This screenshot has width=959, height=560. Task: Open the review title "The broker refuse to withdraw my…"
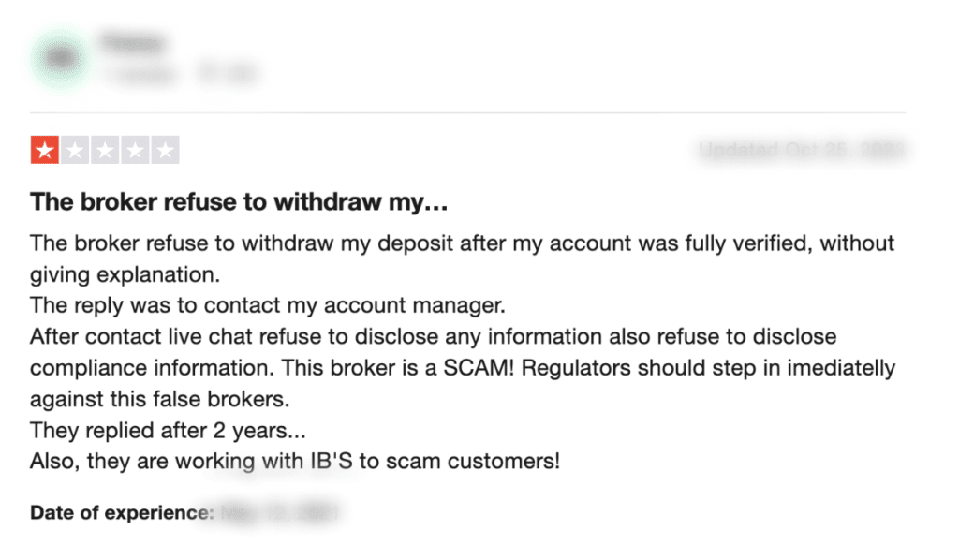click(x=242, y=201)
